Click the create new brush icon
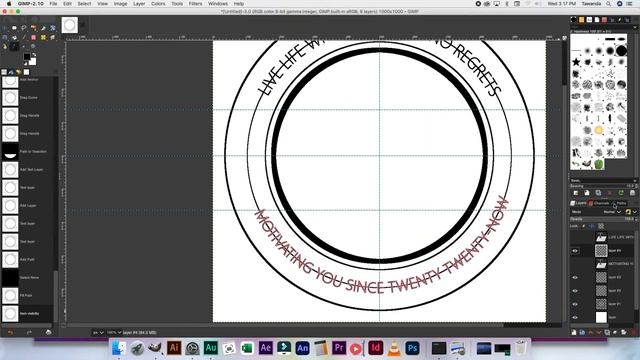The image size is (640, 360). (x=587, y=193)
